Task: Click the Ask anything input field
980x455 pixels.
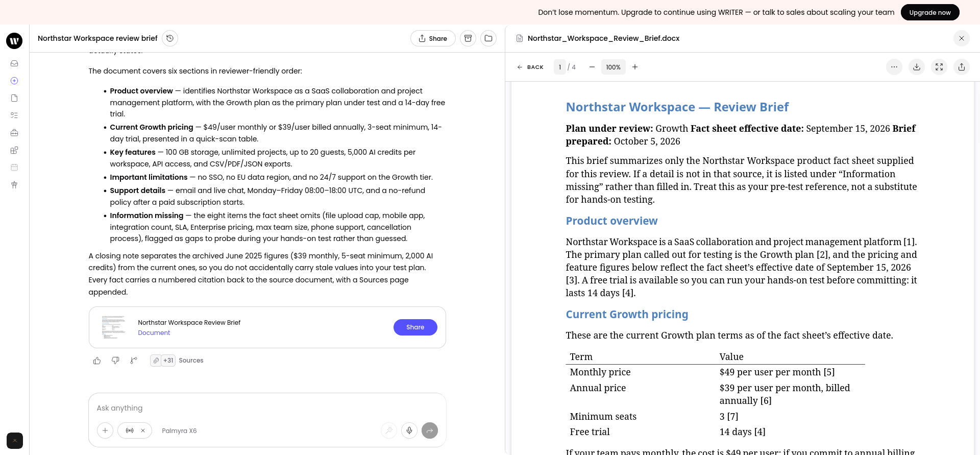Action: (267, 408)
